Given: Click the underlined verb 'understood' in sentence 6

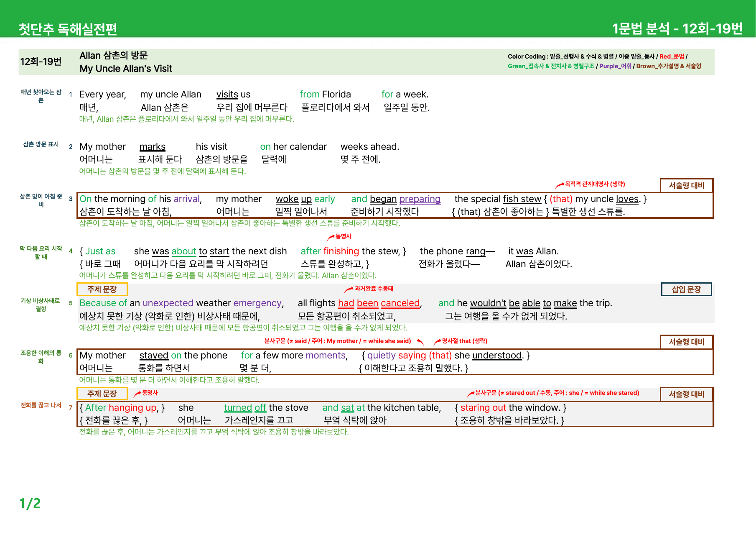Looking at the screenshot, I should coord(497,355).
